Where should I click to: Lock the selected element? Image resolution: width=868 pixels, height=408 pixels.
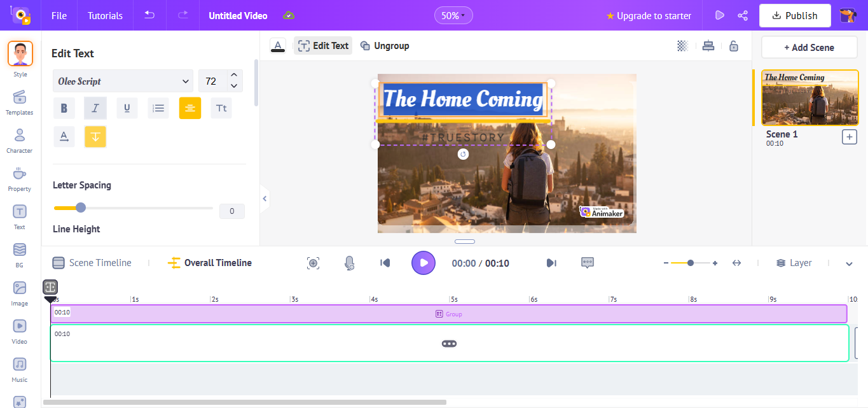coord(734,46)
